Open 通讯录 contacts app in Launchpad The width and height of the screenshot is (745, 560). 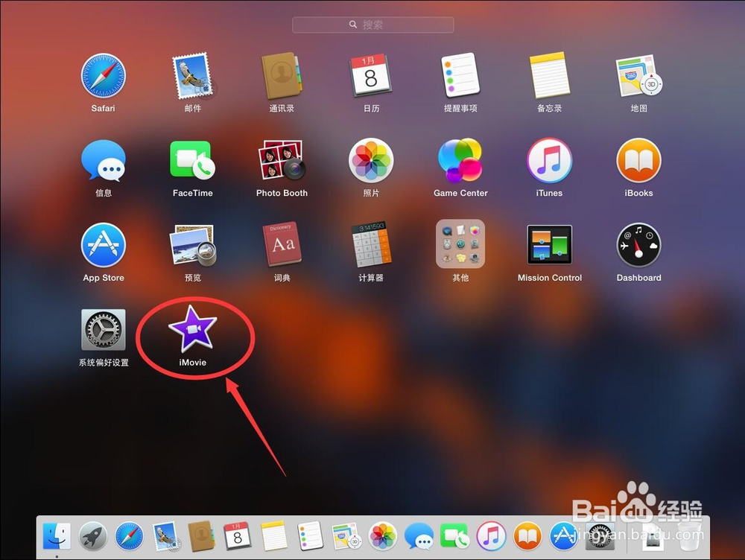pyautogui.click(x=282, y=76)
